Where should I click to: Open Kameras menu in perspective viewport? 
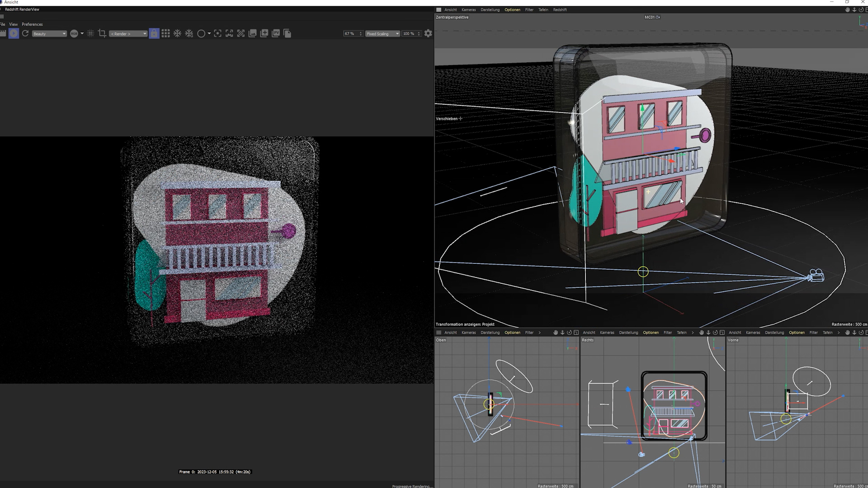pos(468,9)
